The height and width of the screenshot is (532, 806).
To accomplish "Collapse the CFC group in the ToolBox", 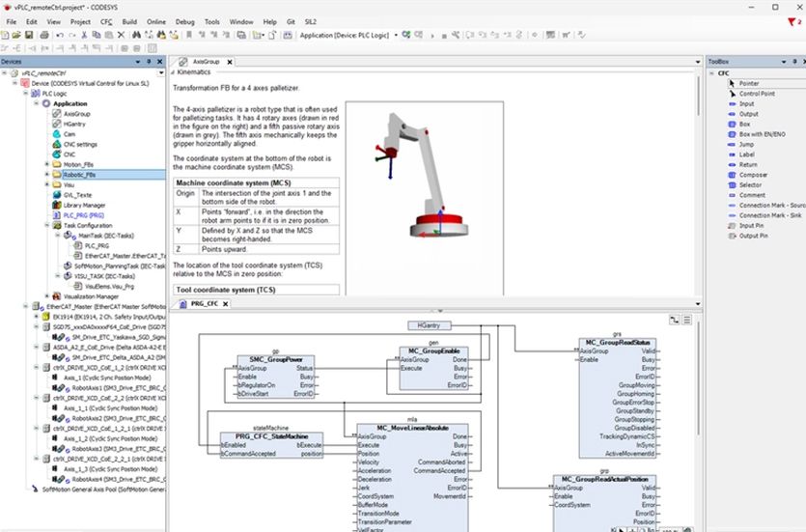I will [x=712, y=73].
